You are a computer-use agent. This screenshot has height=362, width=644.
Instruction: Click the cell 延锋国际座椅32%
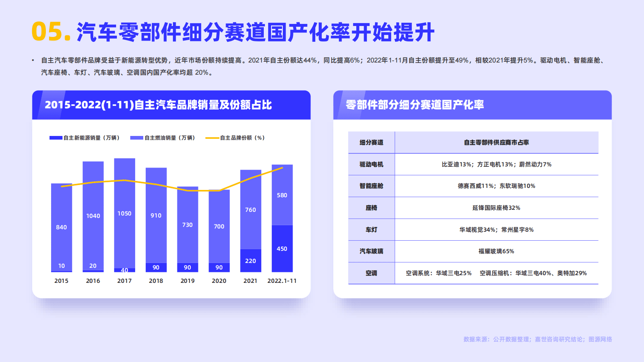click(496, 208)
